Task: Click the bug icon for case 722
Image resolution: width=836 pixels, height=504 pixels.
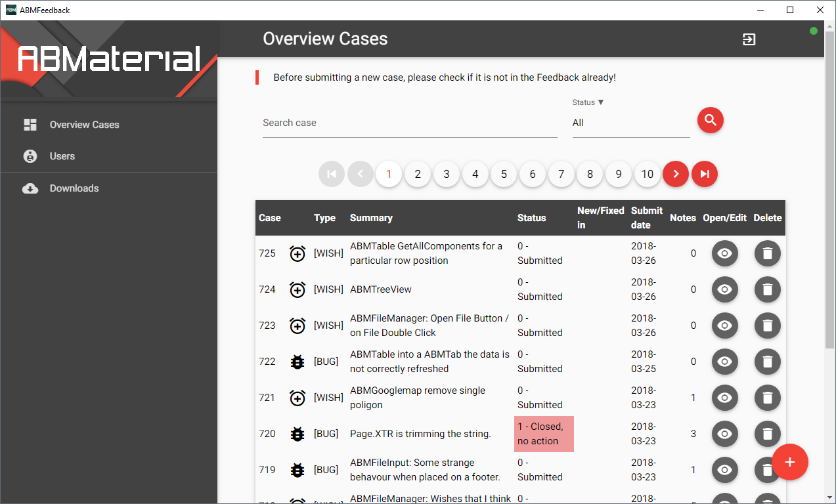Action: [297, 362]
